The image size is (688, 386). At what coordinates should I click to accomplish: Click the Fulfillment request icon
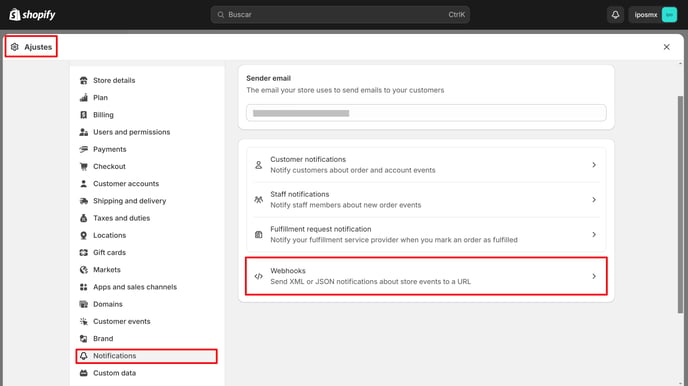(258, 235)
